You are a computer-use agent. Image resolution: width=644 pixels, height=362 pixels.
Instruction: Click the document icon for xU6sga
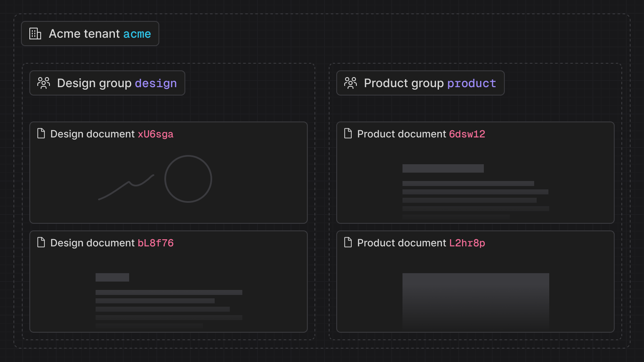(42, 133)
